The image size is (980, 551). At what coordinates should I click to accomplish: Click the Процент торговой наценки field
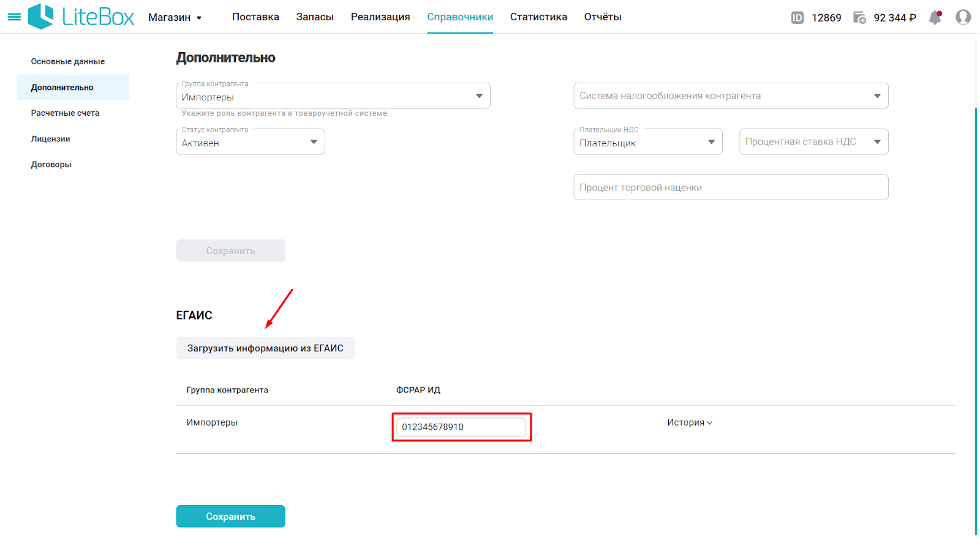click(x=731, y=187)
